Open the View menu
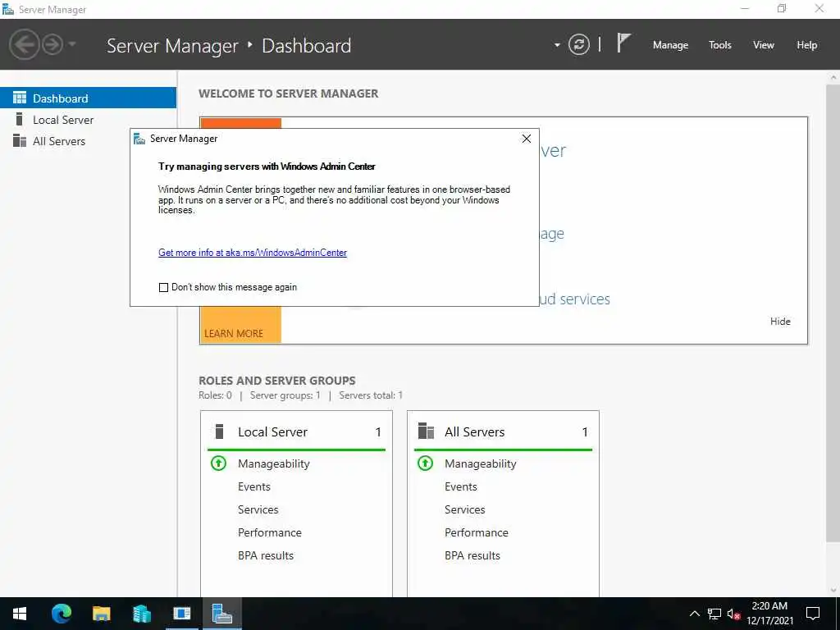840x630 pixels. click(764, 45)
